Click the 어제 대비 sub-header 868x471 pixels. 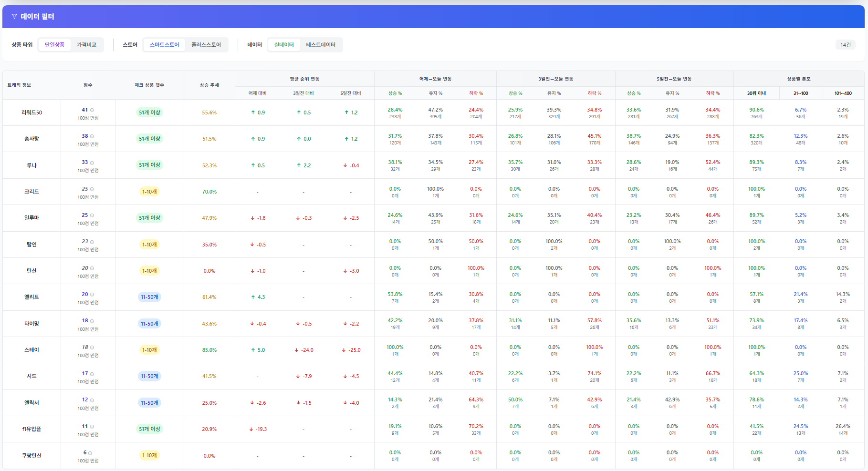point(257,93)
